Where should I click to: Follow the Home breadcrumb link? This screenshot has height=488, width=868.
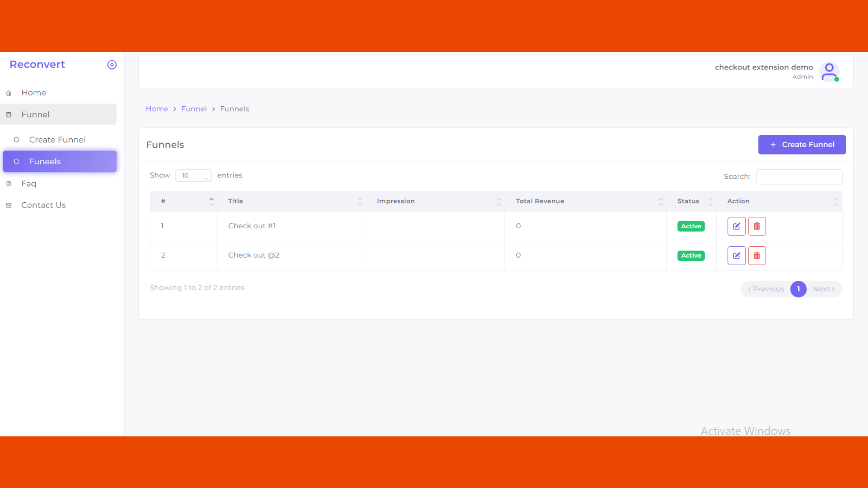tap(157, 109)
